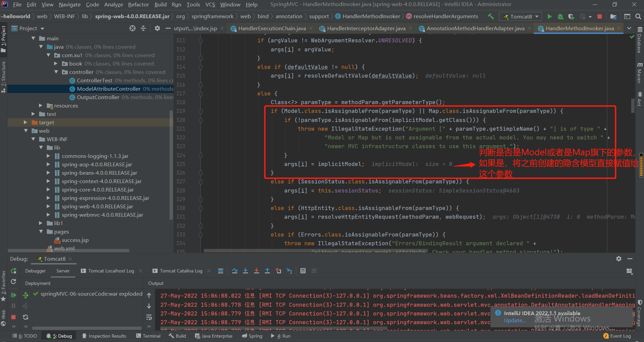Click editor horizontal scrollbar thumb
Viewport: 644px width, 342px height.
[x=315, y=251]
